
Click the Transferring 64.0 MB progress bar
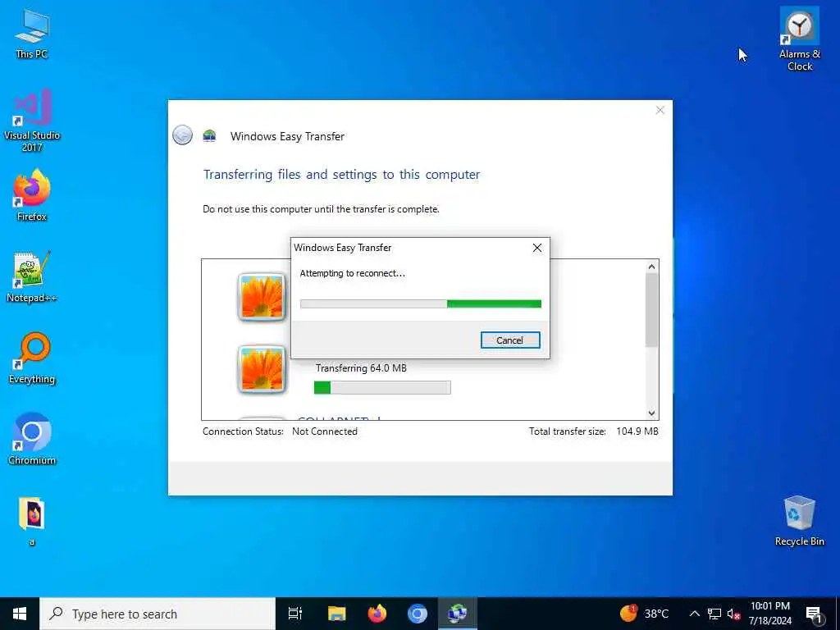pos(382,387)
